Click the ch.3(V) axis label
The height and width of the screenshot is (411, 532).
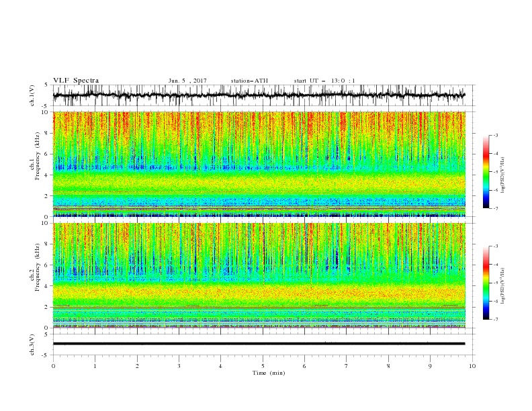[x=32, y=345]
